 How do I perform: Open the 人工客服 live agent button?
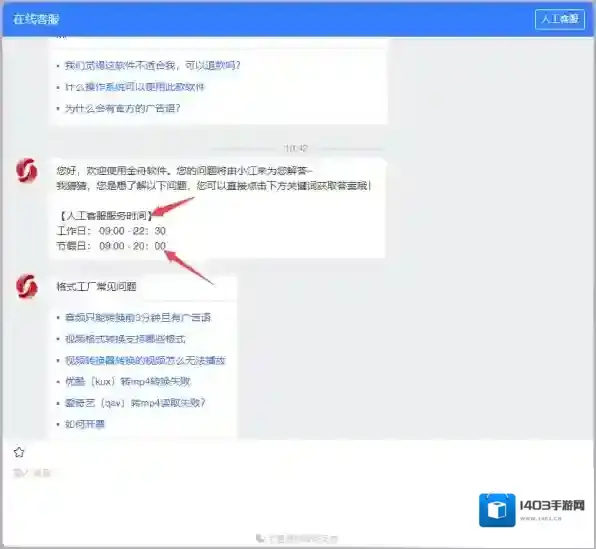pyautogui.click(x=560, y=19)
